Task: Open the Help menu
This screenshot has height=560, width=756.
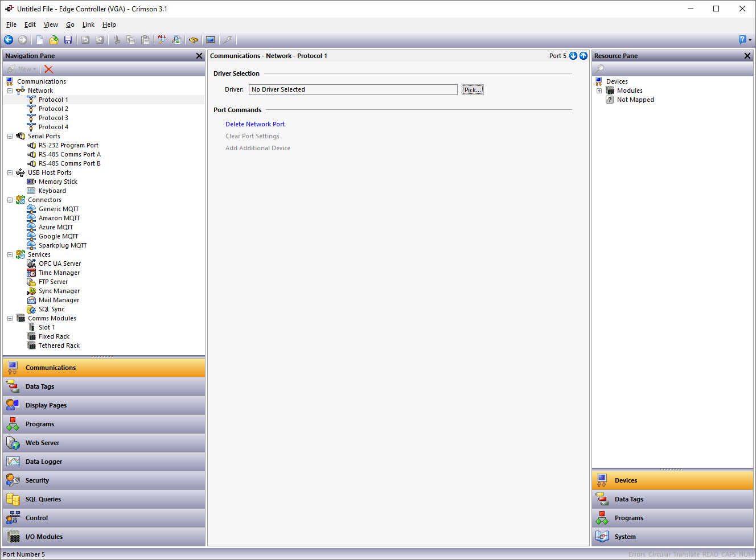Action: (x=109, y=24)
